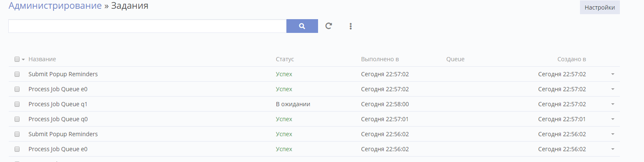Go to Администрирование breadcrumb link
The width and height of the screenshot is (644, 162).
(55, 6)
